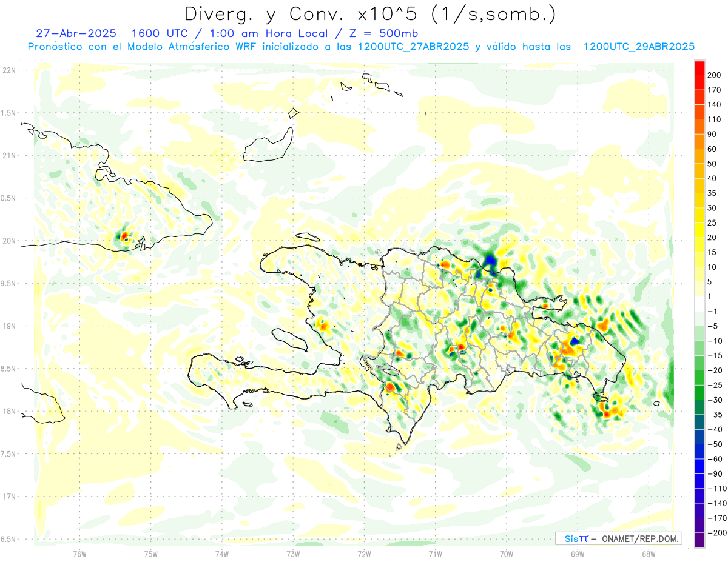Click the '22N' latitude label
Screen dimensions: 728x562
(x=9, y=70)
